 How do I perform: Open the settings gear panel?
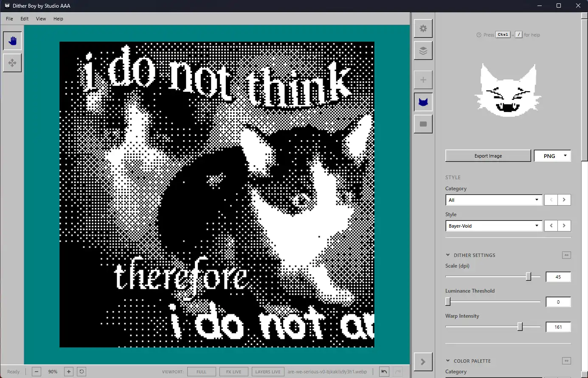pyautogui.click(x=423, y=28)
